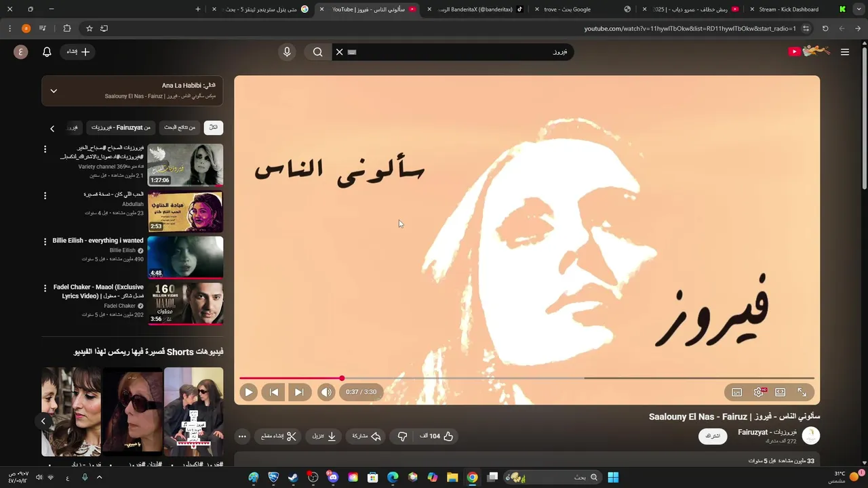868x488 pixels.
Task: Open options for Fairuz morning mix video
Action: coord(45,149)
